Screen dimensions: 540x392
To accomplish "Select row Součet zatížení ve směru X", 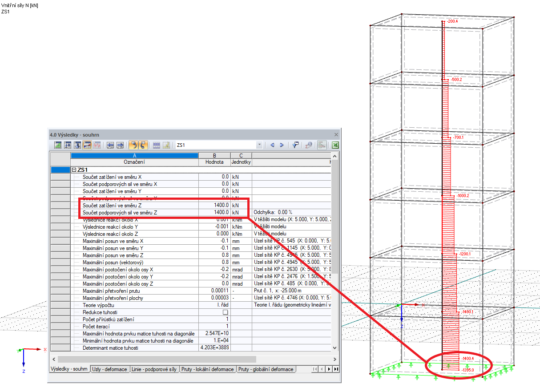I will point(191,177).
